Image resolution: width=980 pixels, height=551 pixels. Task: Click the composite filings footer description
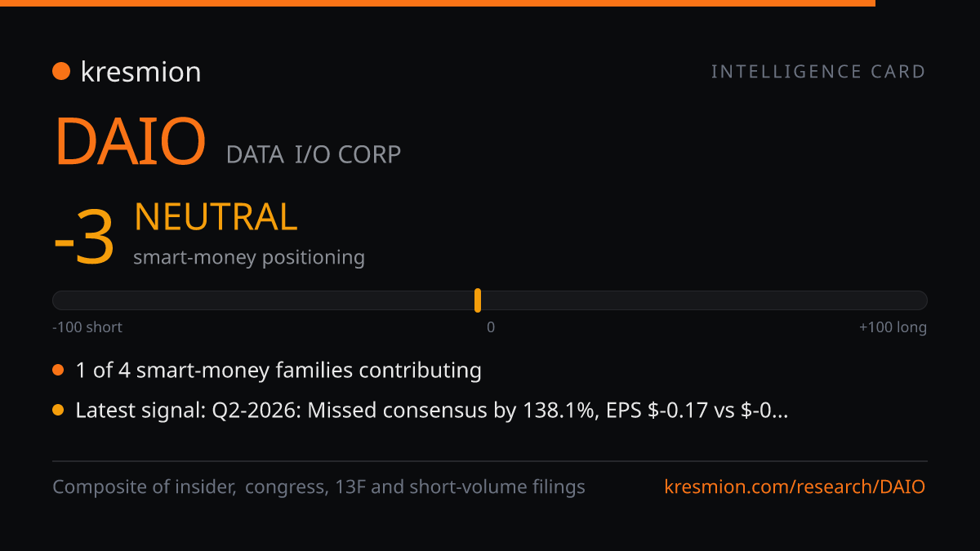(319, 487)
